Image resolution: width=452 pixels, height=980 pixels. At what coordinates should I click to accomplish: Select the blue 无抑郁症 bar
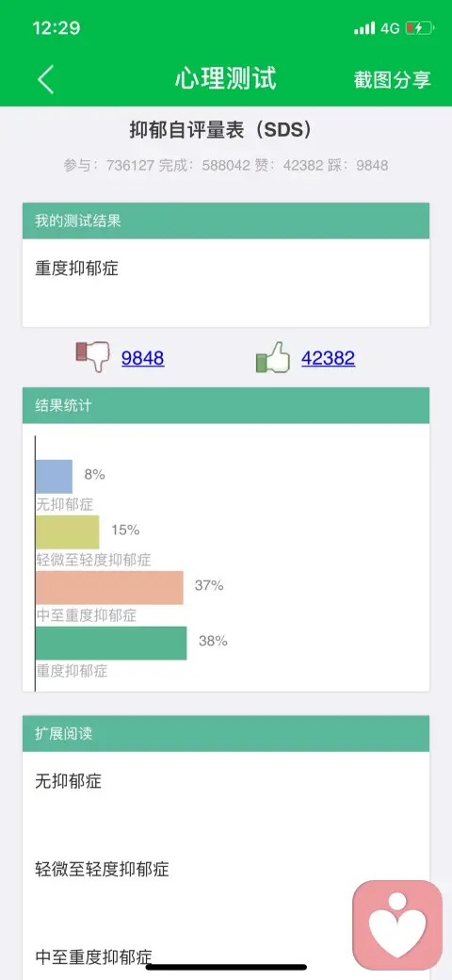[x=55, y=476]
